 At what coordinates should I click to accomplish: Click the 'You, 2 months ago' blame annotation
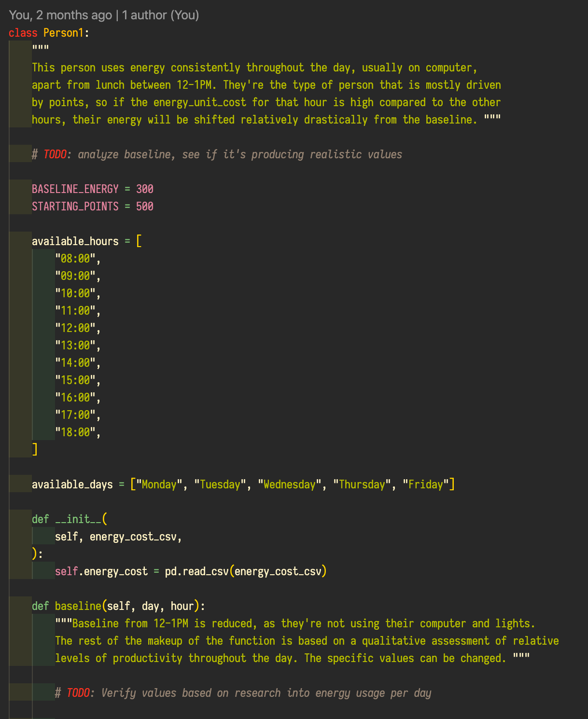click(x=60, y=15)
